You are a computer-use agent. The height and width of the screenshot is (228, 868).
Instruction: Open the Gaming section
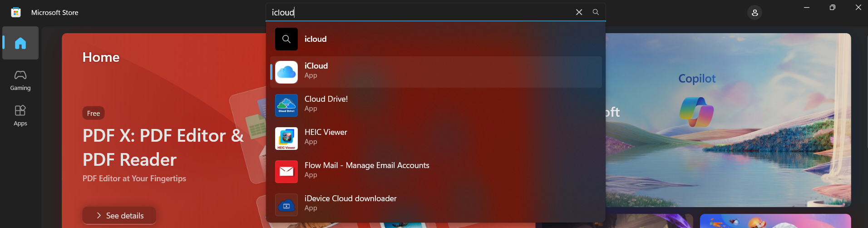click(20, 80)
